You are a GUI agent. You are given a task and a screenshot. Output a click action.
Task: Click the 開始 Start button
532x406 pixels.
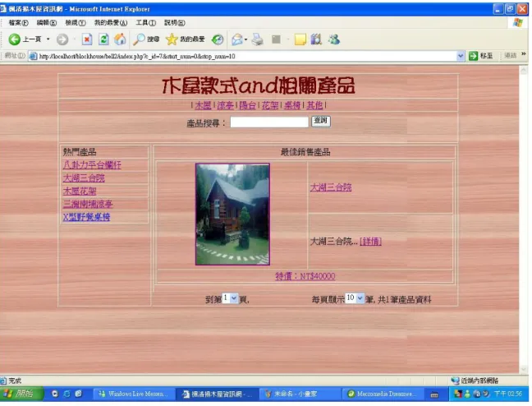coord(21,394)
